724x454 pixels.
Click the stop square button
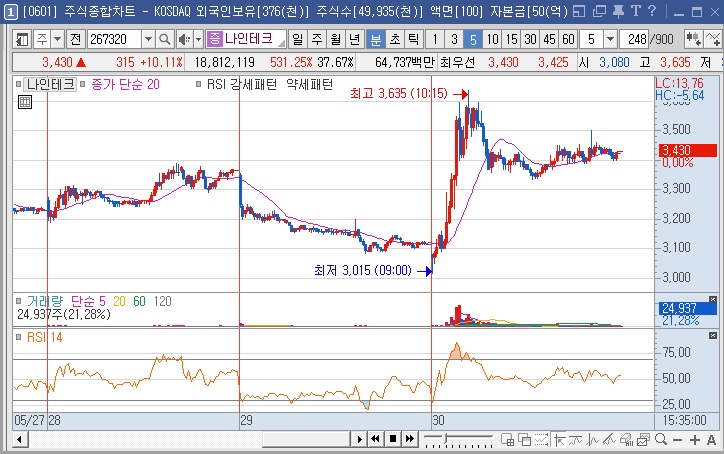(393, 439)
